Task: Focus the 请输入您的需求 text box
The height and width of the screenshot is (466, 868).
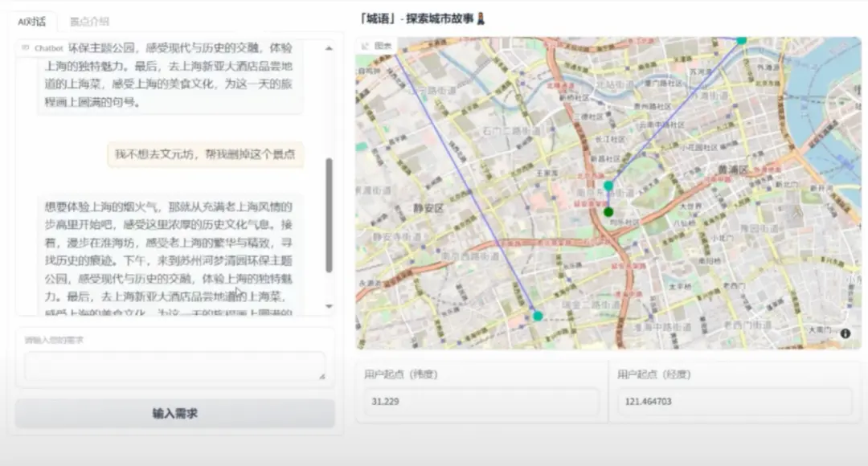Action: coord(175,366)
